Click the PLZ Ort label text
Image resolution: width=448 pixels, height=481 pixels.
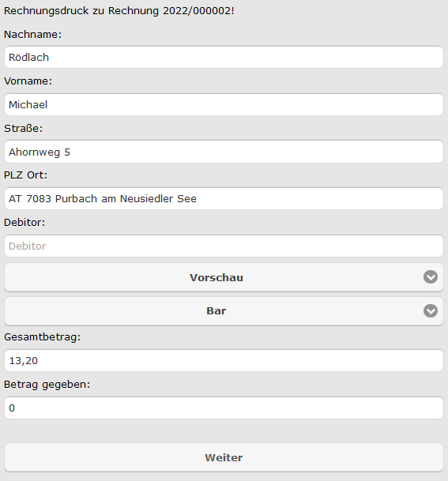[x=26, y=175]
